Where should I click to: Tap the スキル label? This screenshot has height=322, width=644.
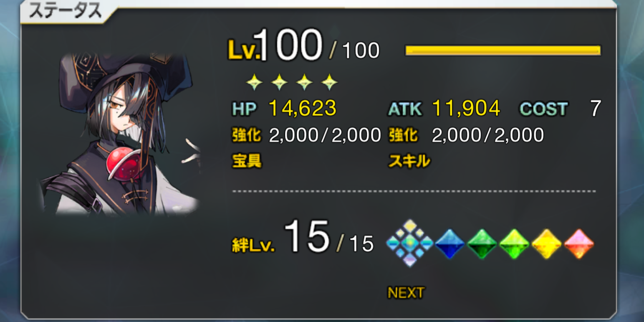[x=409, y=161]
